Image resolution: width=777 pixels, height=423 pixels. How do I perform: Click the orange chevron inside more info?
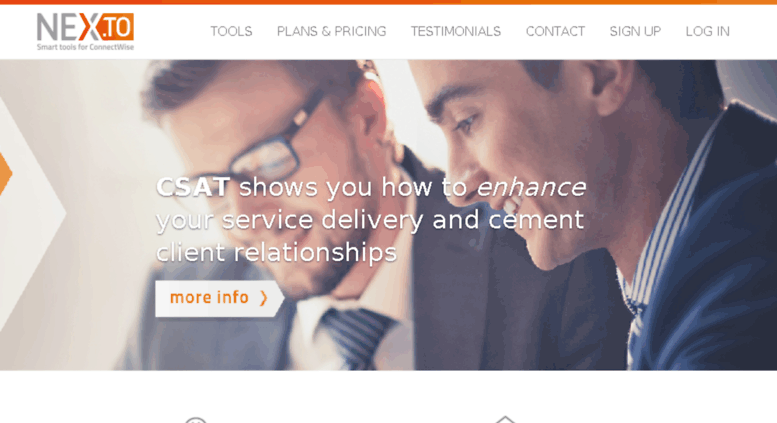[264, 298]
